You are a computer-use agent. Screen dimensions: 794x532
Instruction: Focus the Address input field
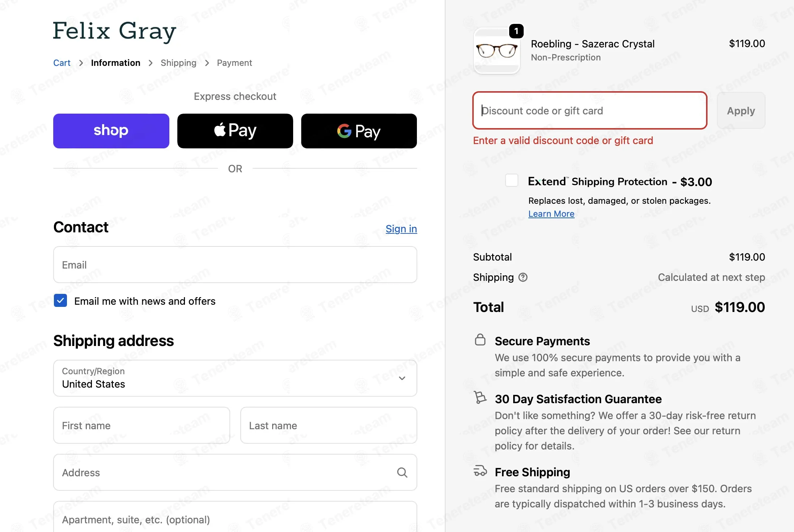(x=235, y=472)
